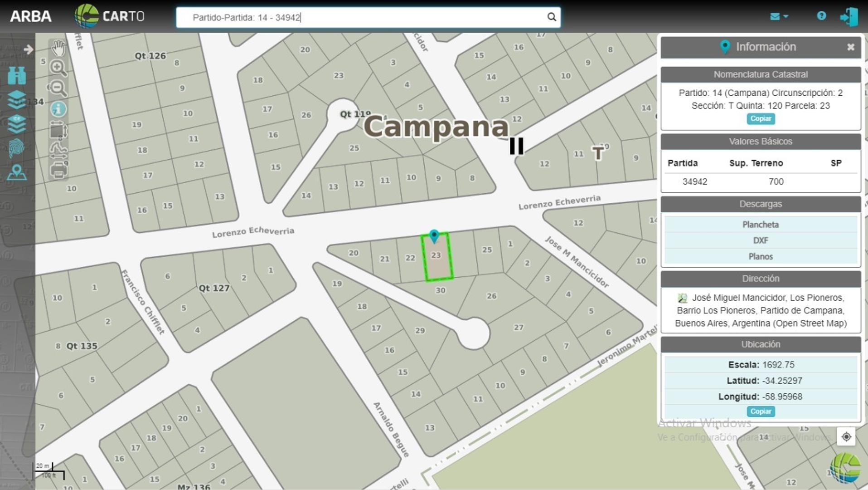This screenshot has height=490, width=868.
Task: Click the zoom out magnifier tool
Action: (x=58, y=88)
